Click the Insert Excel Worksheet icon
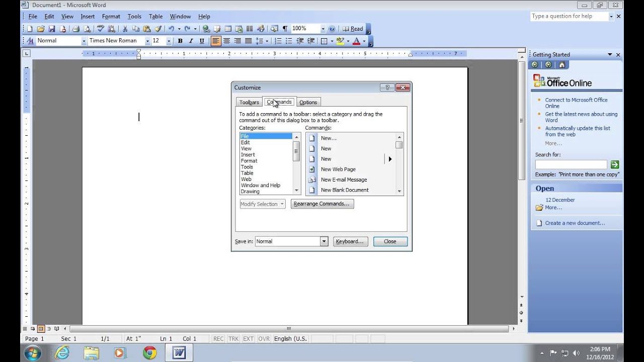 tap(239, 29)
